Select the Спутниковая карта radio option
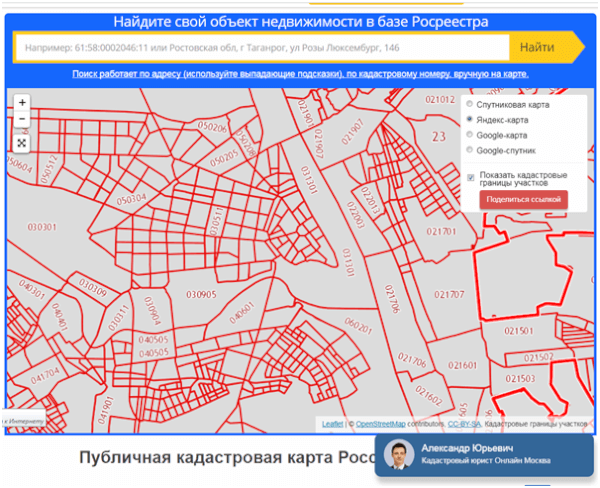The image size is (600, 488). point(469,104)
